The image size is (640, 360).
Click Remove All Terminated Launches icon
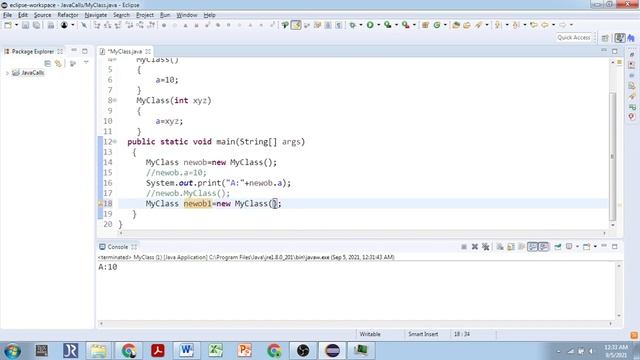pyautogui.click(x=485, y=247)
